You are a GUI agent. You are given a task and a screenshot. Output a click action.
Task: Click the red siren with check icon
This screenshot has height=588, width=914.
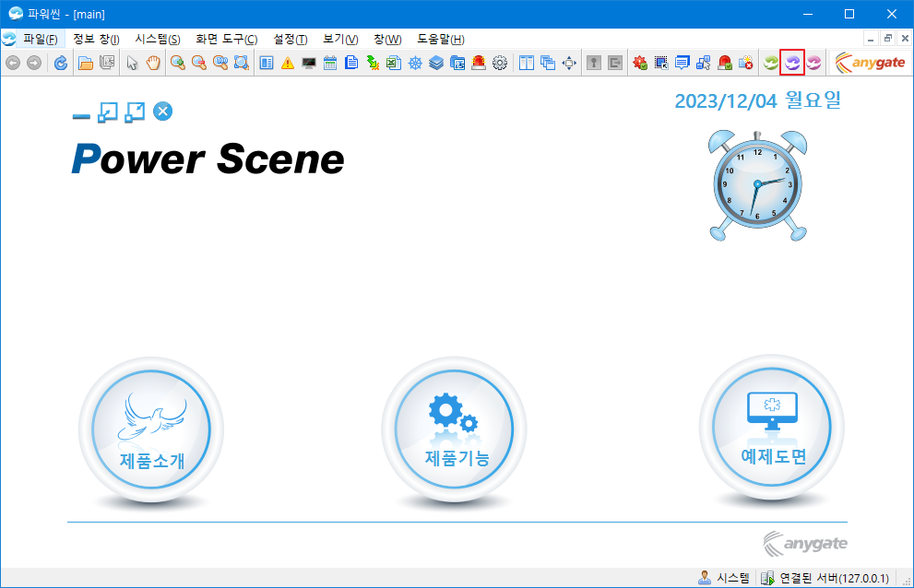pyautogui.click(x=725, y=63)
